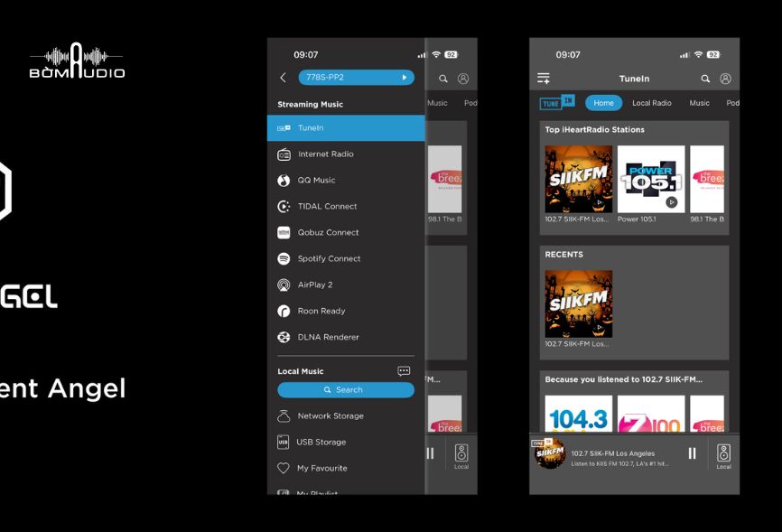Pause playback in the right phone player bar
This screenshot has height=532, width=782.
click(x=693, y=453)
